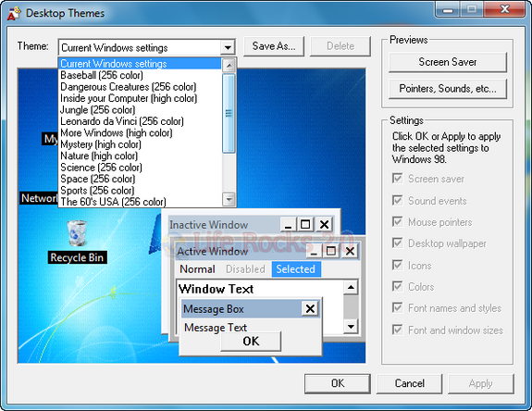Click preview window text scroll down arrow
This screenshot has height=411, width=532.
click(351, 327)
